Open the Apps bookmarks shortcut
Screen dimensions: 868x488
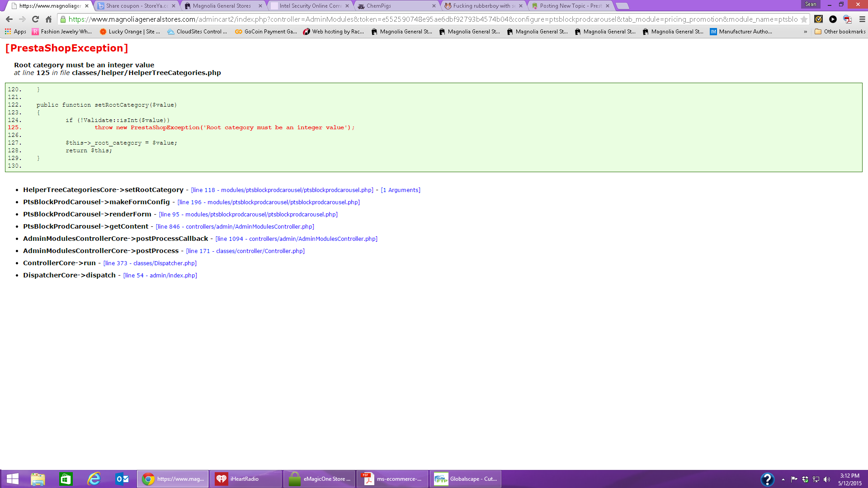[15, 32]
